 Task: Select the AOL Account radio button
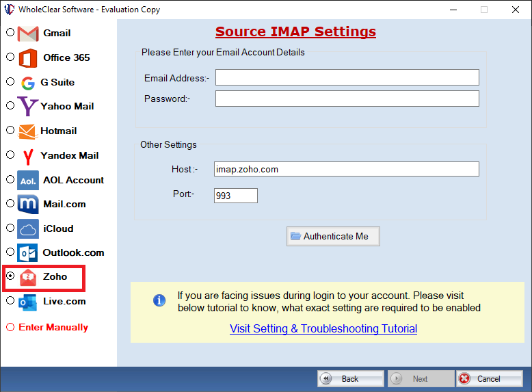click(10, 179)
